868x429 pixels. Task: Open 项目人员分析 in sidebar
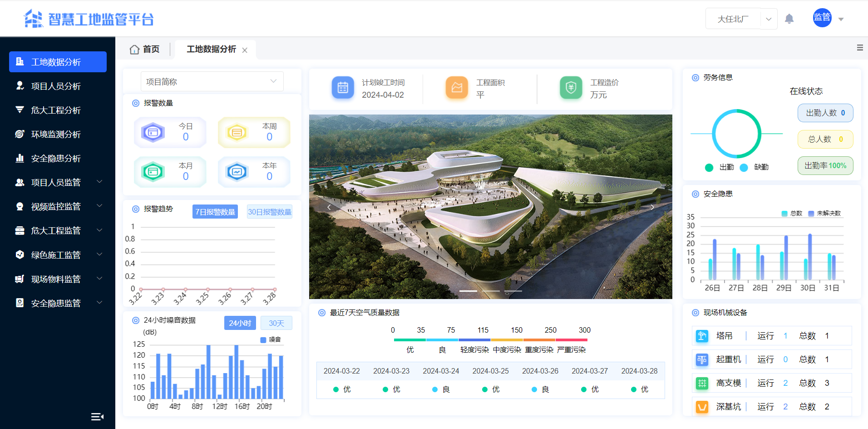(x=58, y=86)
